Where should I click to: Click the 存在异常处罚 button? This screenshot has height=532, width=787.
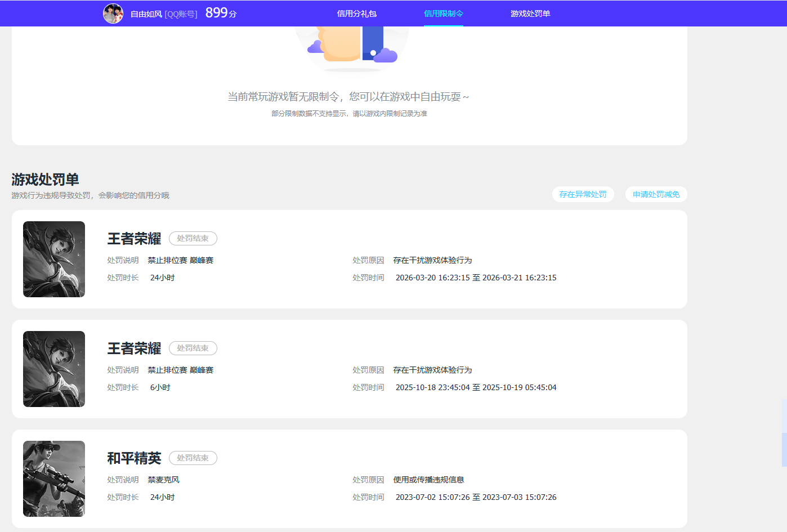[x=583, y=194]
